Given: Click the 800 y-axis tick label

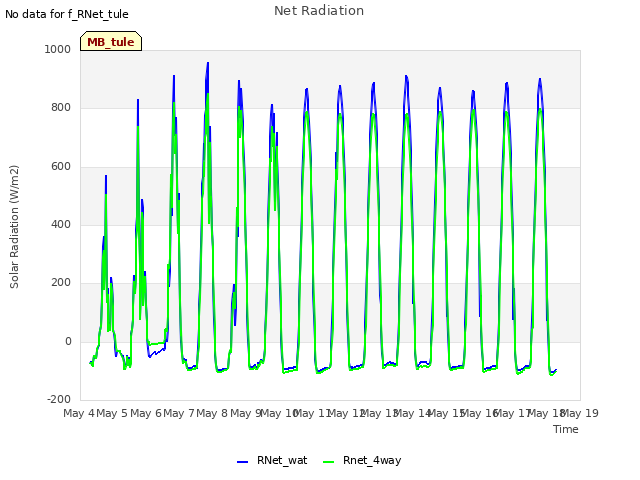Looking at the screenshot, I should pos(61,107).
